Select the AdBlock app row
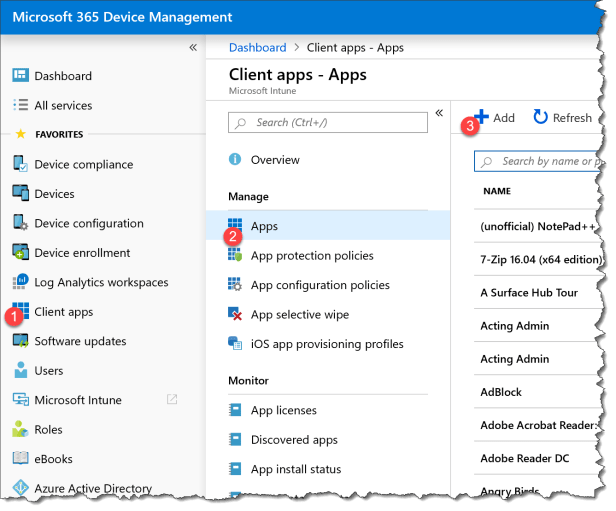Screen dimensions: 616x511 (x=537, y=392)
